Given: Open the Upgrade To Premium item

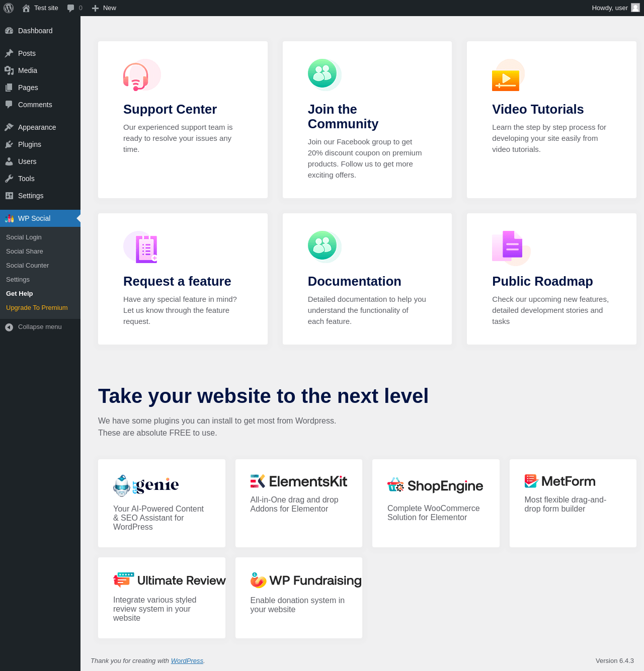Looking at the screenshot, I should coord(37,308).
